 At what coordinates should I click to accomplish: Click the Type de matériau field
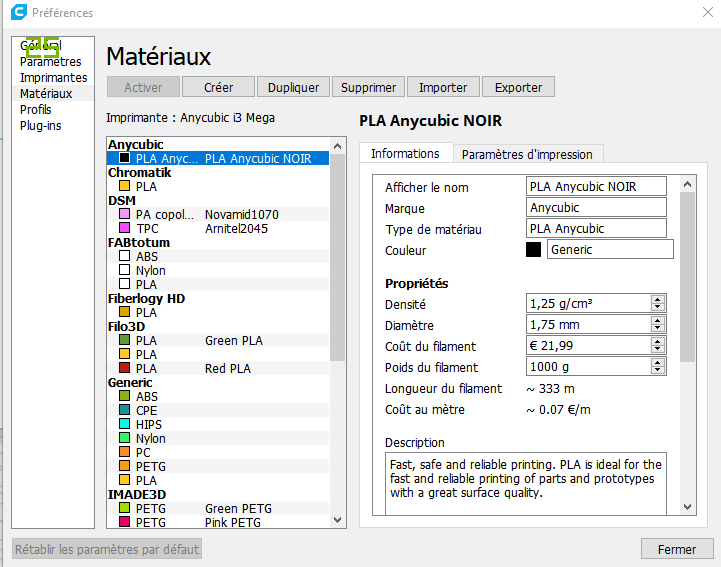click(596, 229)
